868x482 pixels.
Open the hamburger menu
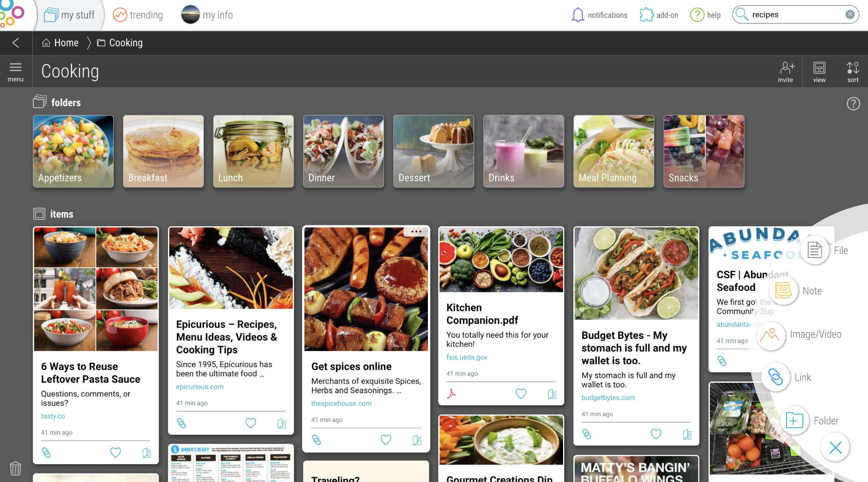[x=15, y=72]
